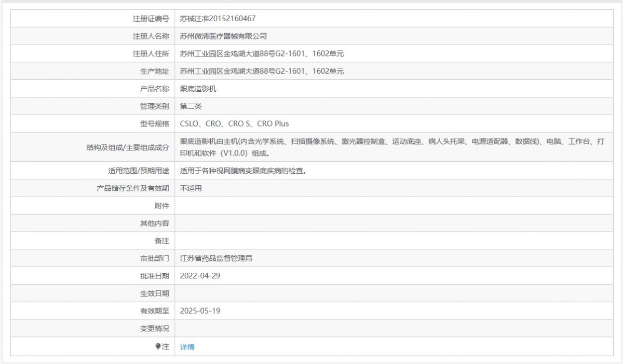623x364 pixels.
Task: Click the 产品名称 label
Action: [x=155, y=89]
